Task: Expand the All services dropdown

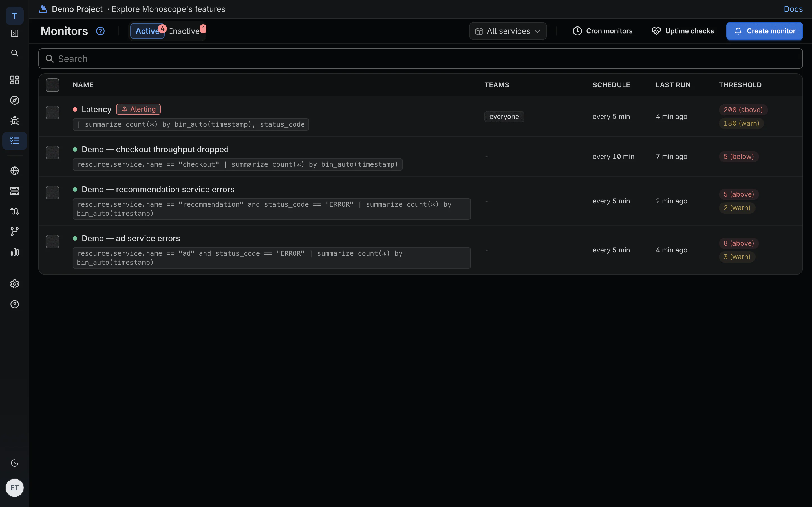Action: tap(508, 31)
